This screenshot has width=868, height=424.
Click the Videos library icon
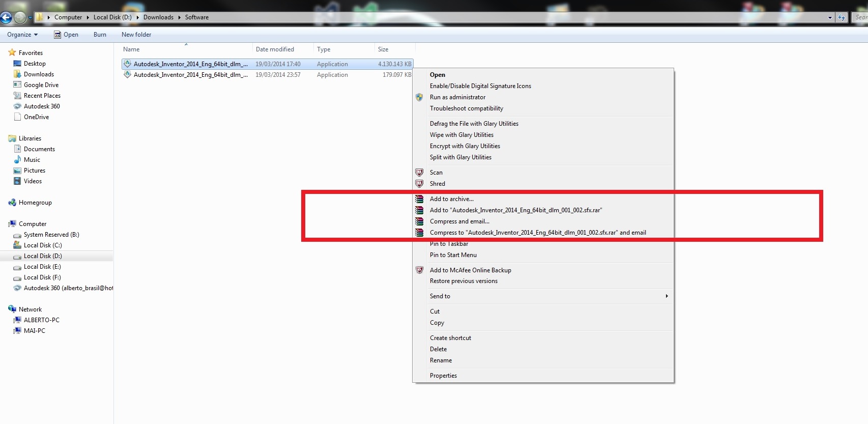17,181
